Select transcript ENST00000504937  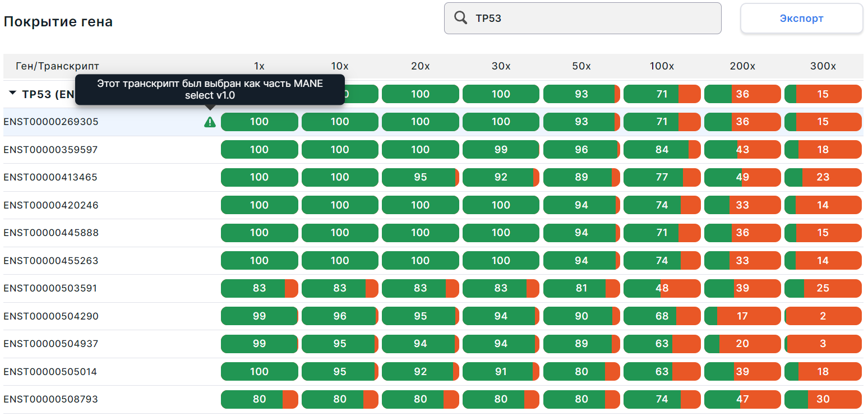pos(51,344)
